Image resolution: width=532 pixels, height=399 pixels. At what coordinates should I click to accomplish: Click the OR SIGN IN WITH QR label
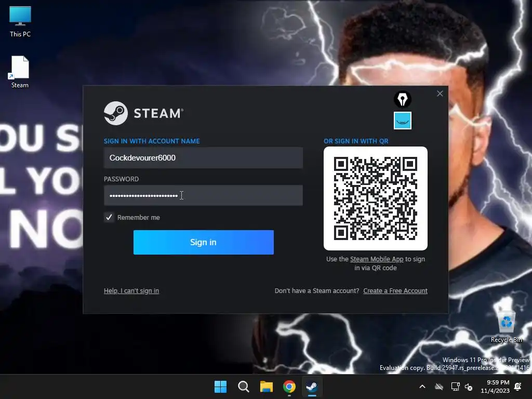pos(356,141)
